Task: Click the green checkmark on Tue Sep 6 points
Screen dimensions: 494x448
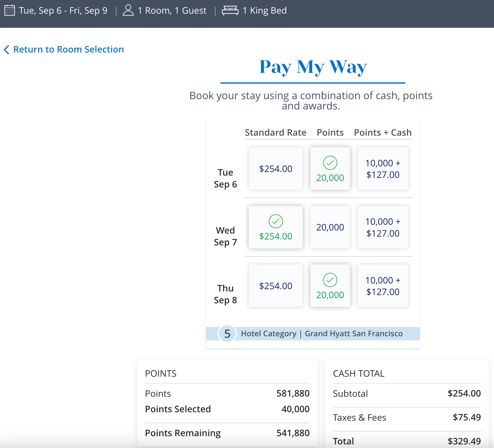Action: 330,163
